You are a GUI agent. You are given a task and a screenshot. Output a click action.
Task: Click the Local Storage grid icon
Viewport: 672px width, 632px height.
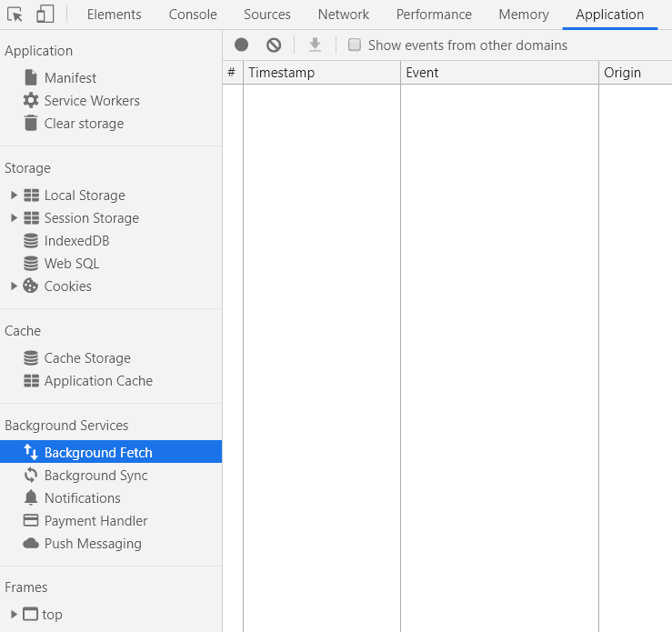click(31, 196)
